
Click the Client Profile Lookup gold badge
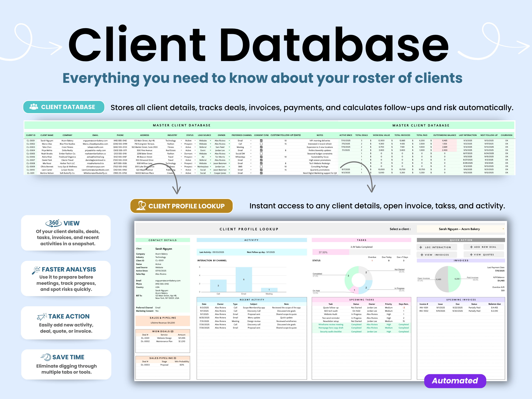point(182,206)
